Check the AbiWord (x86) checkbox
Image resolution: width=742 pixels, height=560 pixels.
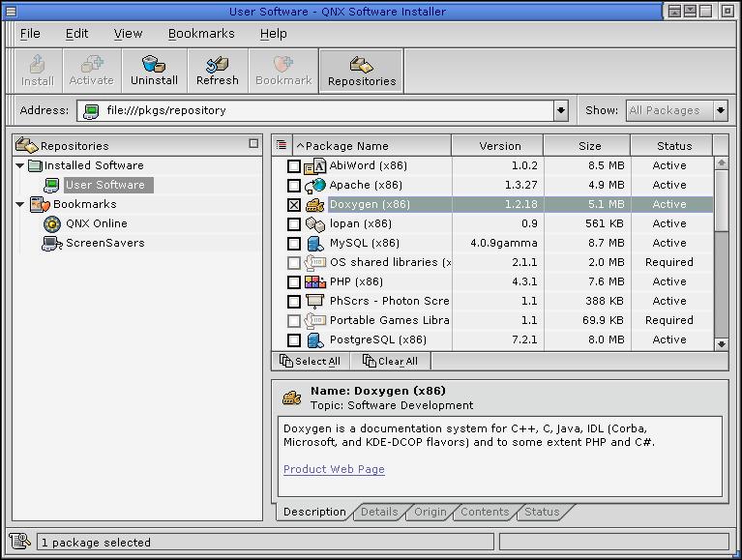tap(294, 166)
